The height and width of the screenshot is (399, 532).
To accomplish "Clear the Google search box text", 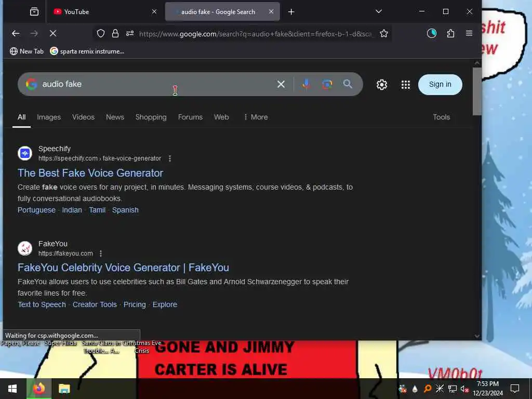I will coord(281,84).
